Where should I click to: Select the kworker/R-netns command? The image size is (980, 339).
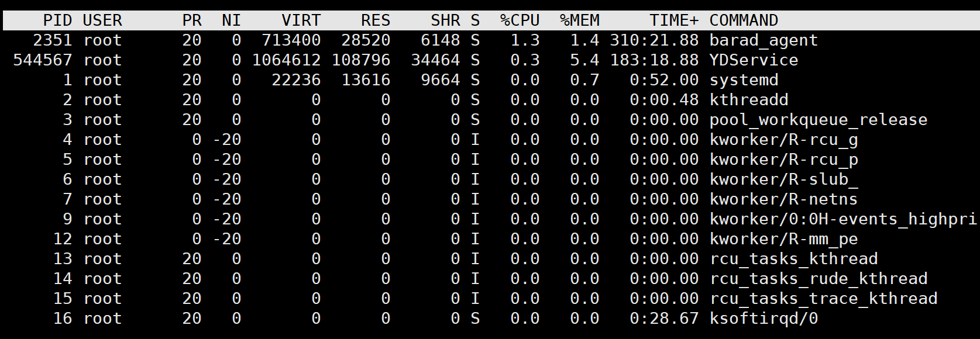click(x=783, y=199)
